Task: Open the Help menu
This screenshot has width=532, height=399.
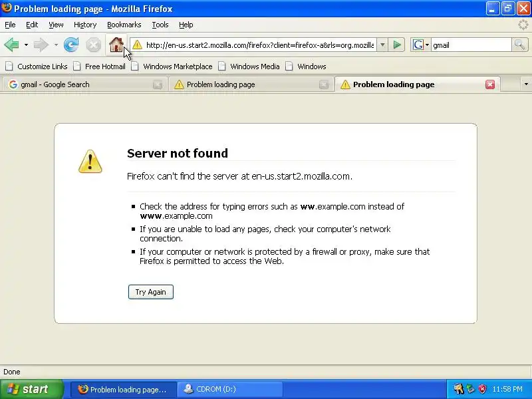Action: 186,25
